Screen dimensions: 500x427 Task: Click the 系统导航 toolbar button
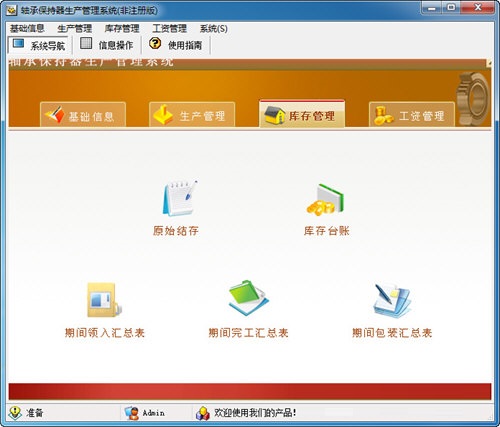tap(38, 45)
